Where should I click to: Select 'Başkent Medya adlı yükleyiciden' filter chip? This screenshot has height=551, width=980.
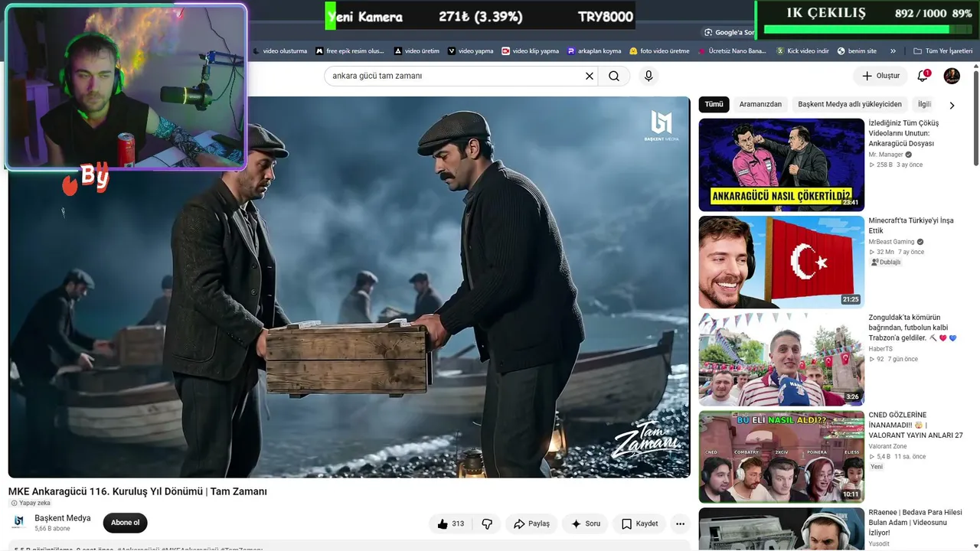pyautogui.click(x=850, y=104)
